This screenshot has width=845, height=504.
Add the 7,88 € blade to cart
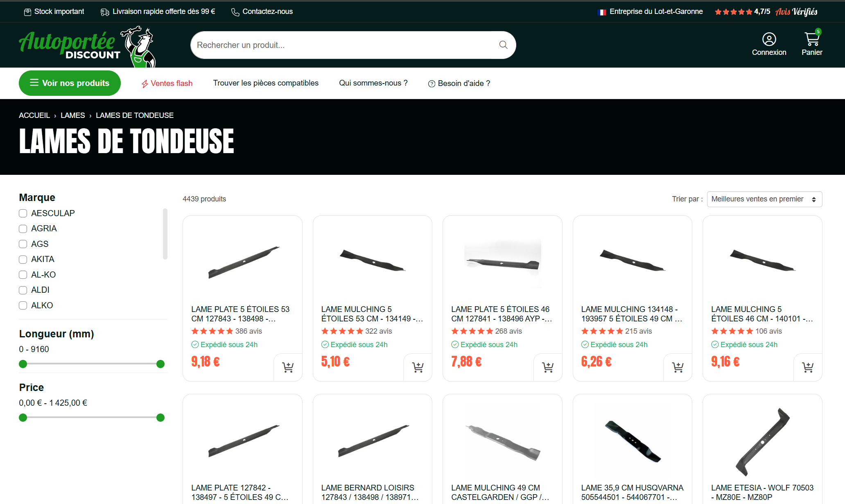point(548,367)
